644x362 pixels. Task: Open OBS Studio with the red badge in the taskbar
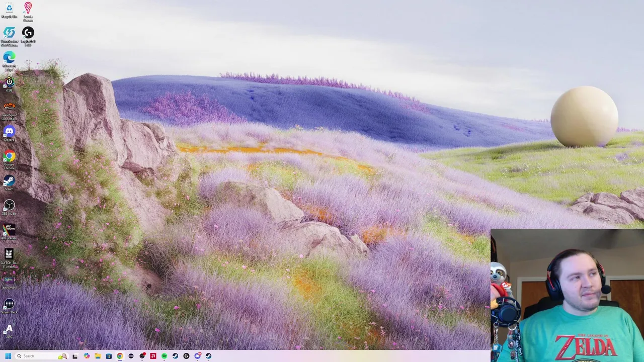click(x=142, y=356)
